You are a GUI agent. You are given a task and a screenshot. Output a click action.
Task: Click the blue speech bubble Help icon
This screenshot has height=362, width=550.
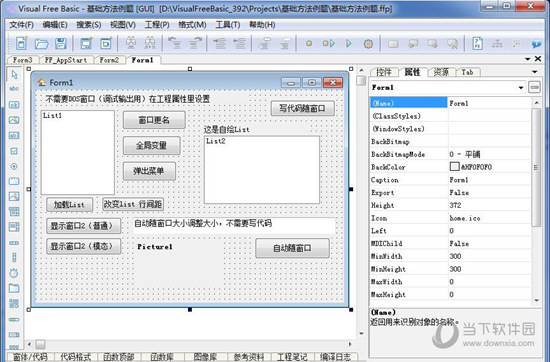pyautogui.click(x=536, y=44)
